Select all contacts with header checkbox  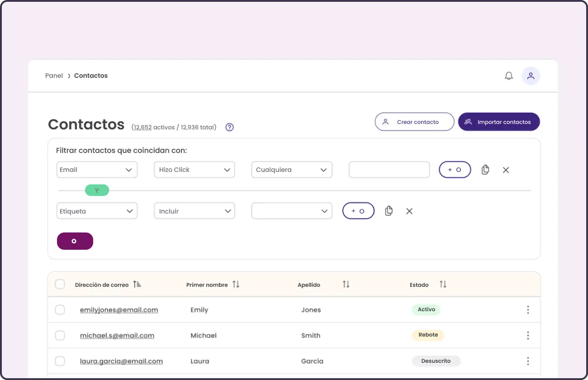[60, 285]
